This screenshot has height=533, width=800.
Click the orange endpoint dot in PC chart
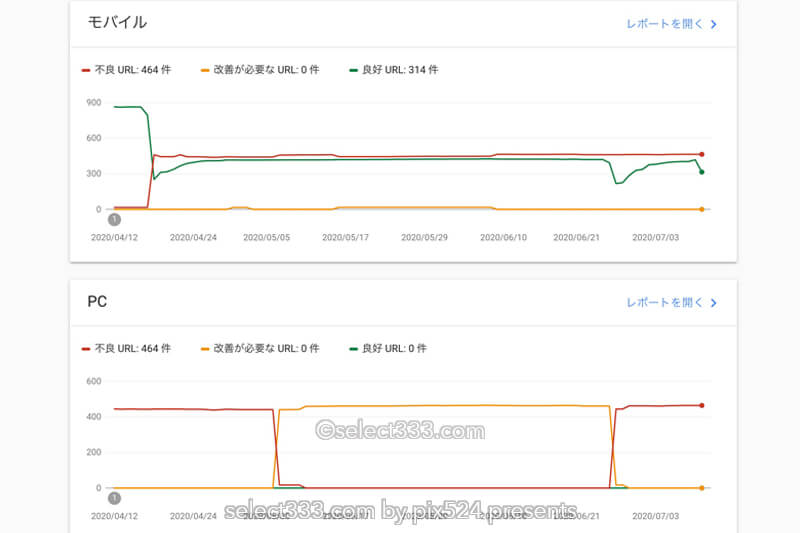(702, 488)
